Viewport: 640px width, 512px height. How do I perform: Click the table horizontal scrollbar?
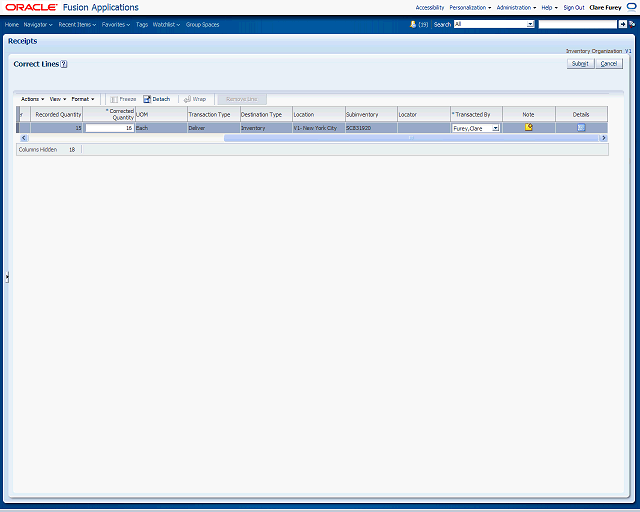[410, 138]
